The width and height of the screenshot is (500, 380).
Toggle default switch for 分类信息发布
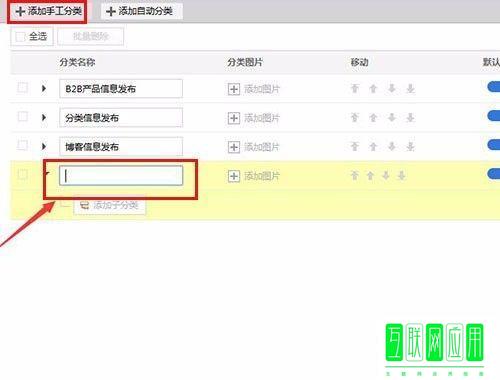(494, 116)
